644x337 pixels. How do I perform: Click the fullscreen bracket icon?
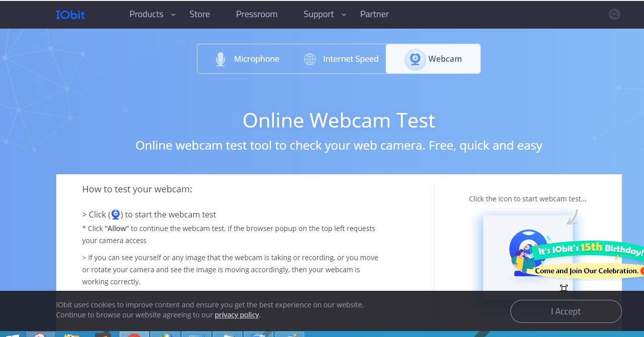[x=564, y=288]
